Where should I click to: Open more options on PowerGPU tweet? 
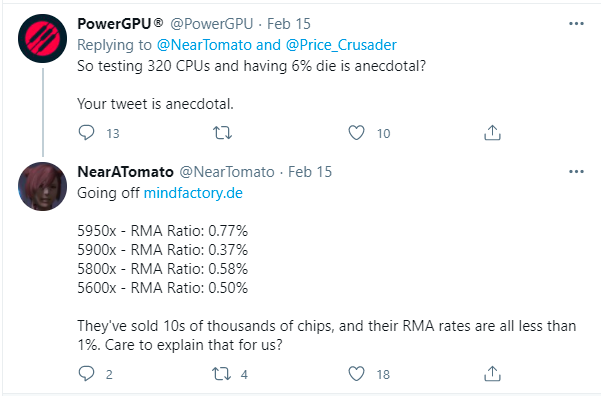coord(576,24)
